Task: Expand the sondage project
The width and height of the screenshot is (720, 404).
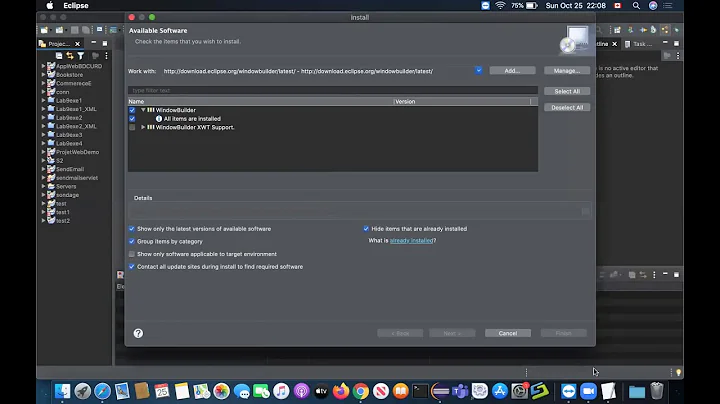Action: (x=44, y=195)
